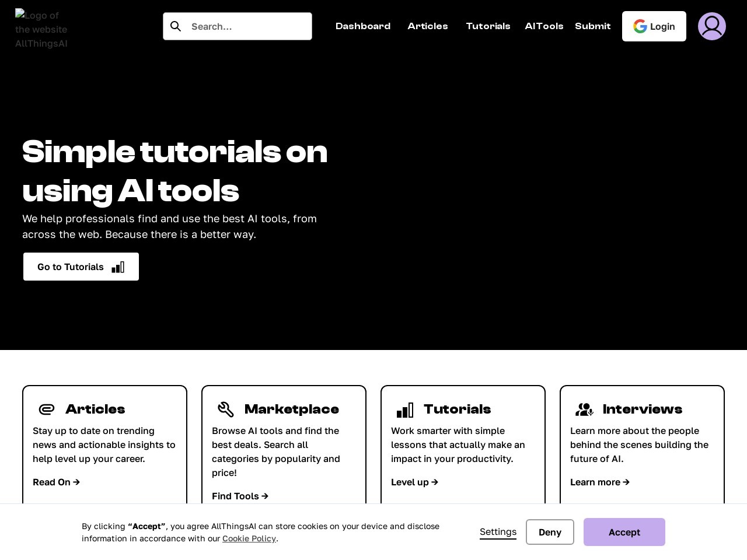This screenshot has width=747, height=560.
Task: Click the Go to Tutorials button
Action: [x=81, y=267]
